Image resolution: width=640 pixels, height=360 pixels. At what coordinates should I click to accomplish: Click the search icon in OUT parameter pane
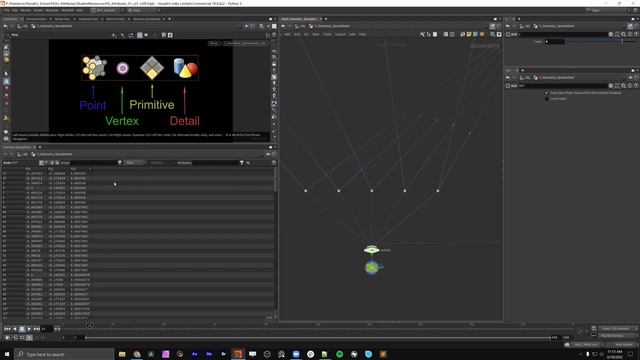(x=624, y=86)
